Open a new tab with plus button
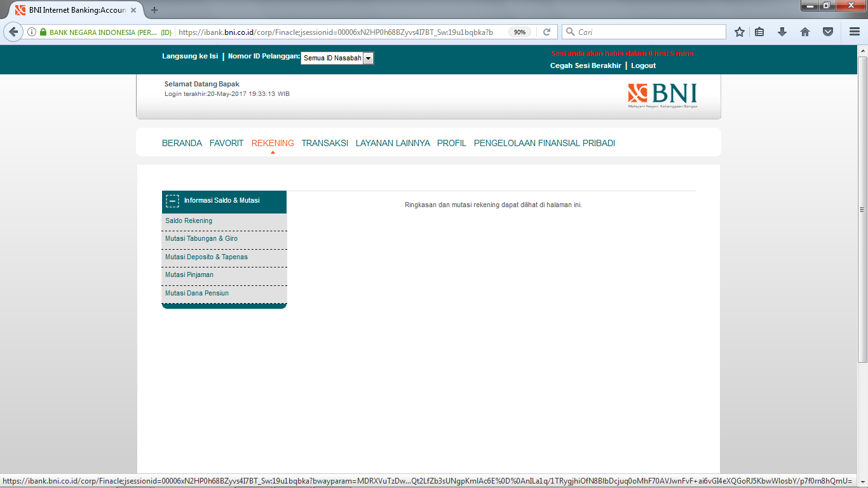868x488 pixels. (154, 10)
